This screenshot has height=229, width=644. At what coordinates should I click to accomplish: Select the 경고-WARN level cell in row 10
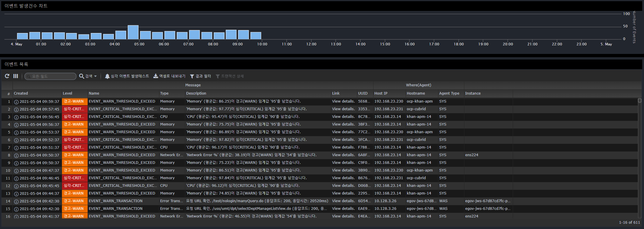[75, 170]
